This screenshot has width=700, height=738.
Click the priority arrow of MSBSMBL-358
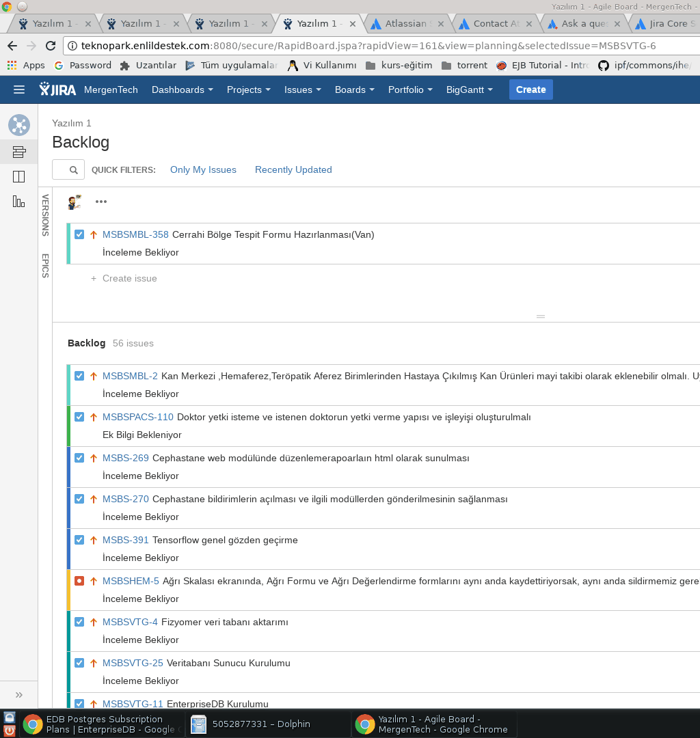pyautogui.click(x=93, y=234)
